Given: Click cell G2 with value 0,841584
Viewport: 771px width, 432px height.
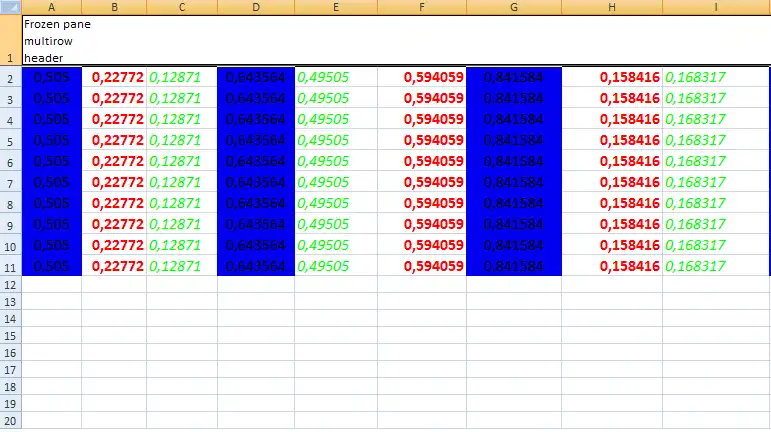Looking at the screenshot, I should click(514, 77).
